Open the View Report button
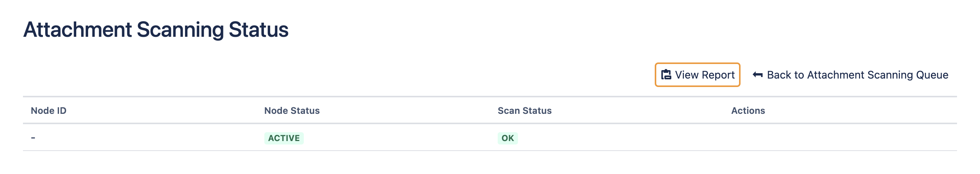Screen dimensions: 980x174 697,75
